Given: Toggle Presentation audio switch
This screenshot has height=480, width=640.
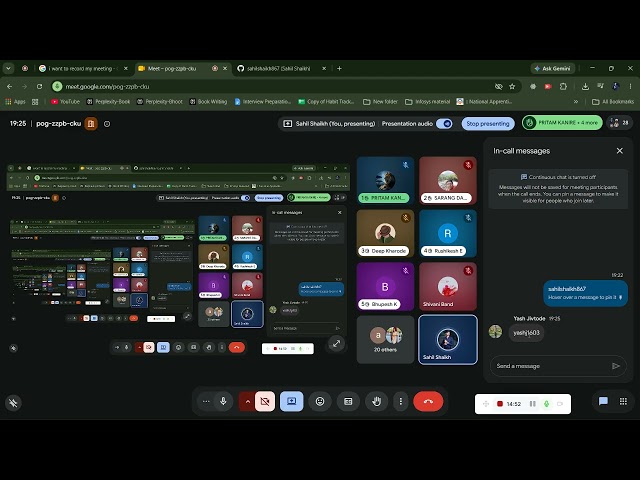Looking at the screenshot, I should 444,123.
